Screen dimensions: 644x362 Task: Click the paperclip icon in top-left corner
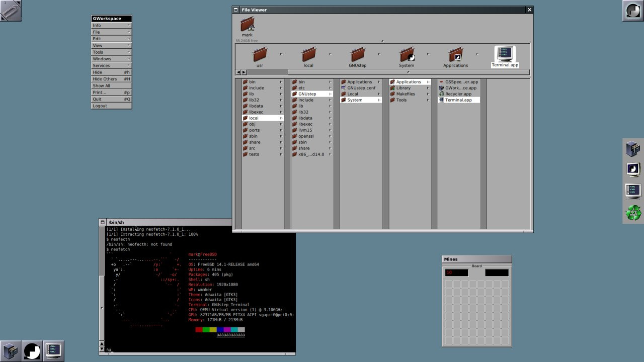click(11, 11)
